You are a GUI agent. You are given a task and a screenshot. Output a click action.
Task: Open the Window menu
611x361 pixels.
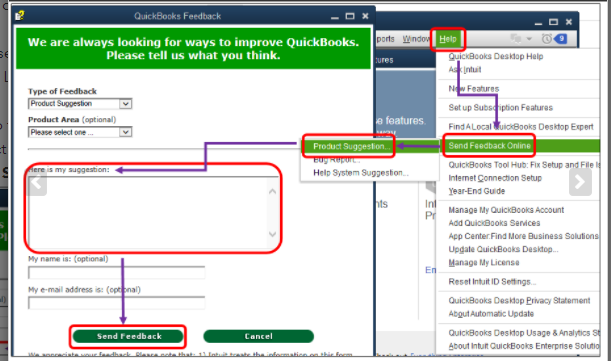[x=416, y=39]
